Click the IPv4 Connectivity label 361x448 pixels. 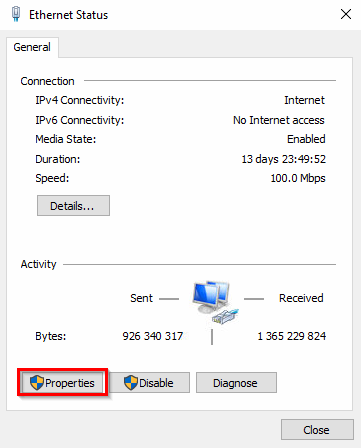[80, 100]
